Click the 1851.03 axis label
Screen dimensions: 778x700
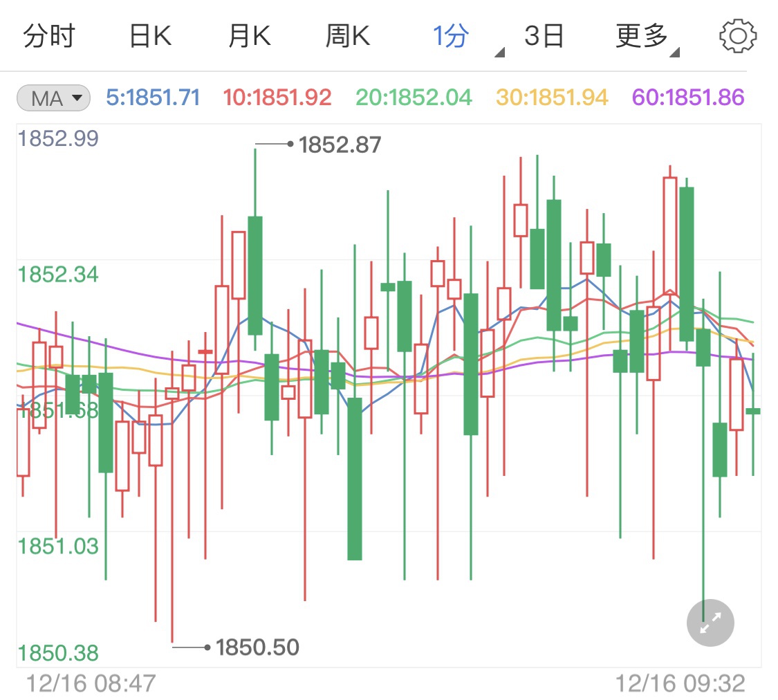pos(58,546)
